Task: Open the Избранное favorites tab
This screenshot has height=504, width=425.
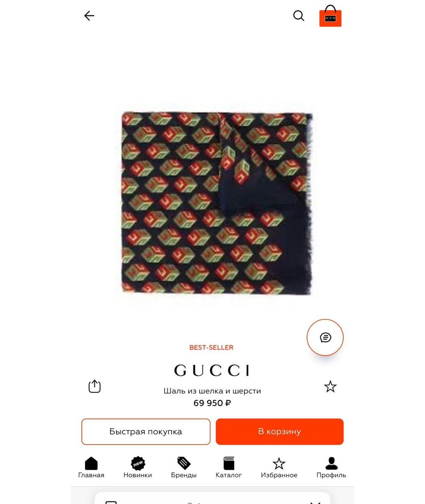Action: point(279,467)
